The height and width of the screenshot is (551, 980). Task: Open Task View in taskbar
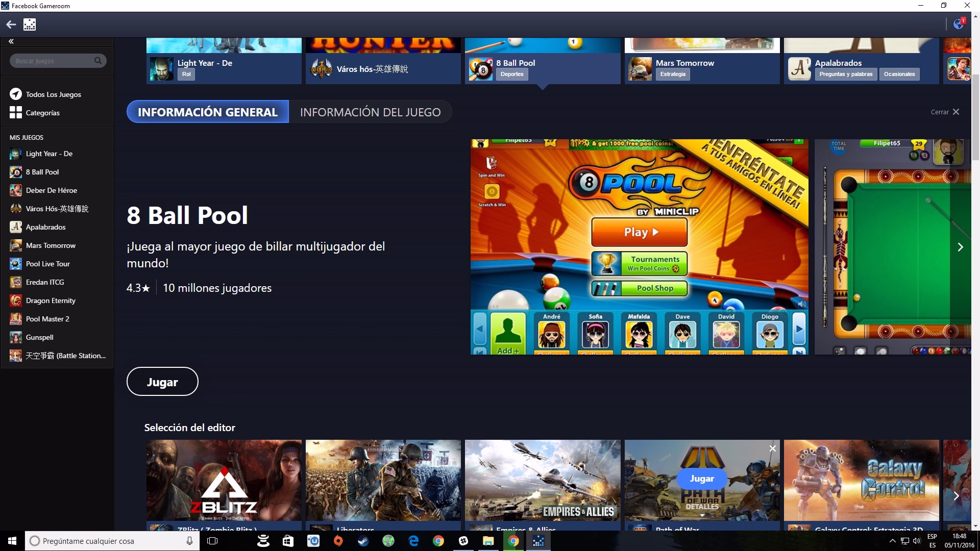(212, 541)
